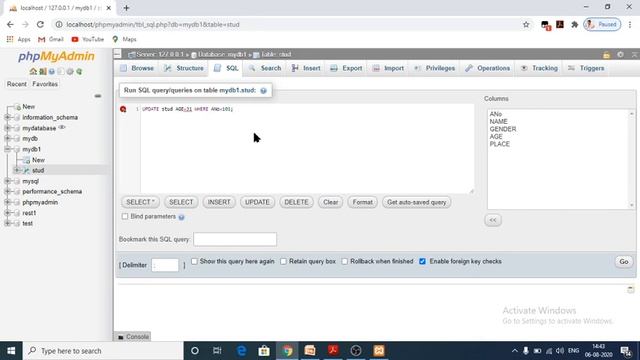This screenshot has width=640, height=360.
Task: Open the Chrome extensions puzzle icon
Action: [575, 24]
